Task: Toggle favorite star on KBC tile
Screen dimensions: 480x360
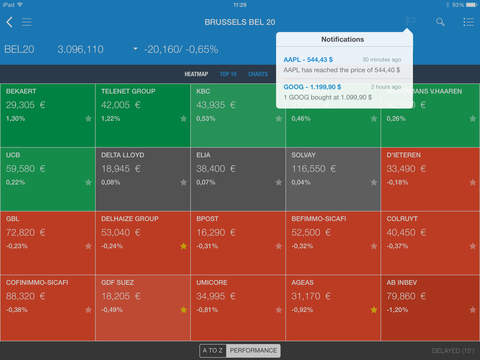Action: tap(279, 119)
